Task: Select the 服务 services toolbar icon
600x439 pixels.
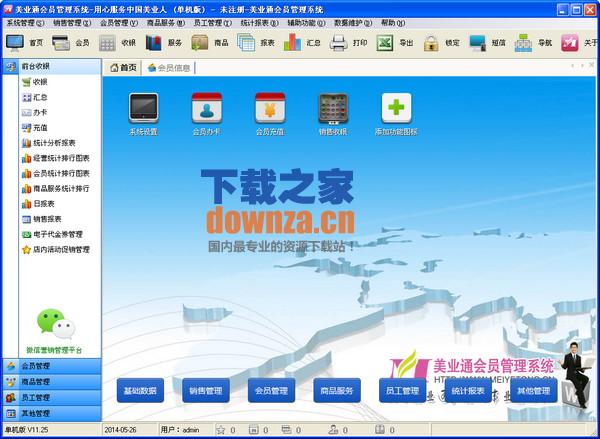Action: [153, 43]
